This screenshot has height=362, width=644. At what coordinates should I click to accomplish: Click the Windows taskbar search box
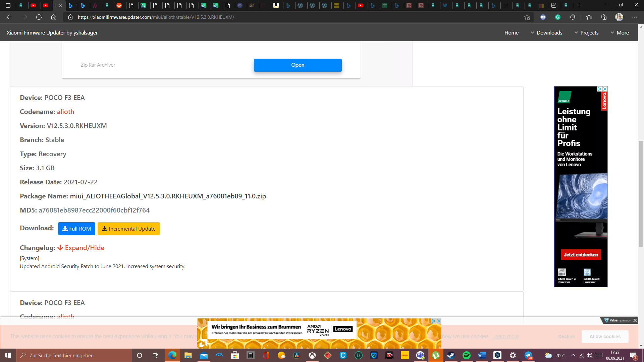point(74,355)
